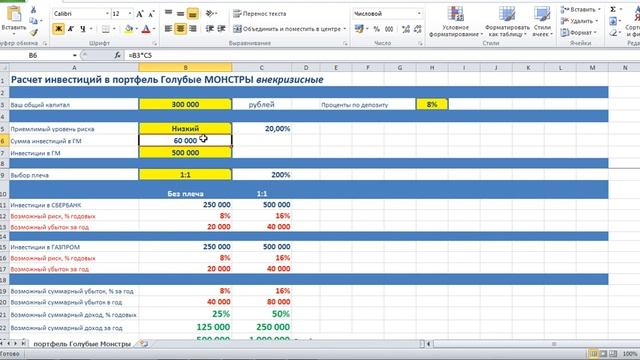Switch to Normal view in status bar

(x=594, y=353)
